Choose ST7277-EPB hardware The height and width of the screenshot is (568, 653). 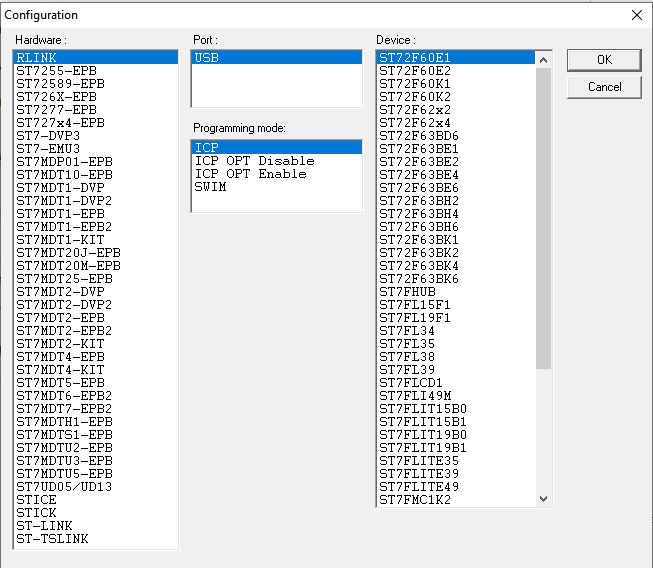coord(96,110)
